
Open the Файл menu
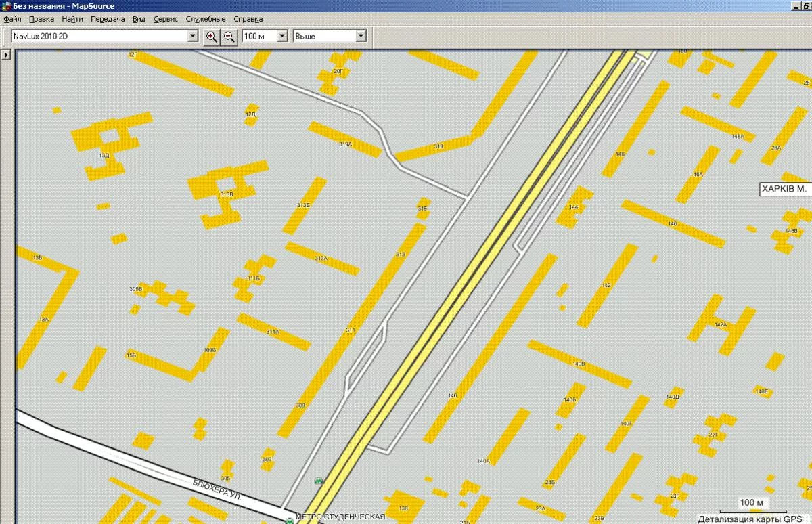tap(12, 20)
